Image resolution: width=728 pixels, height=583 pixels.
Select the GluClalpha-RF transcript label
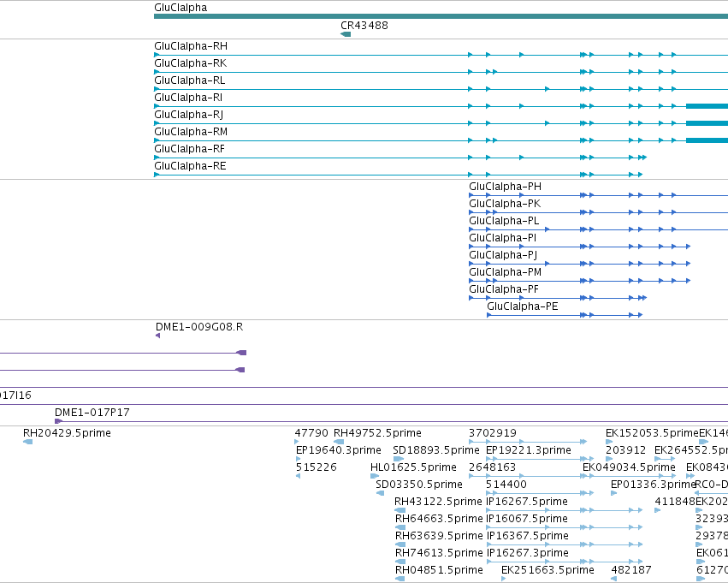[x=189, y=149]
